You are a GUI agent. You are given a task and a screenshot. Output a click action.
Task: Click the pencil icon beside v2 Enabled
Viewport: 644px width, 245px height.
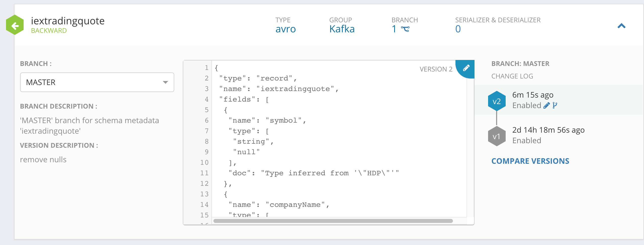pyautogui.click(x=546, y=106)
